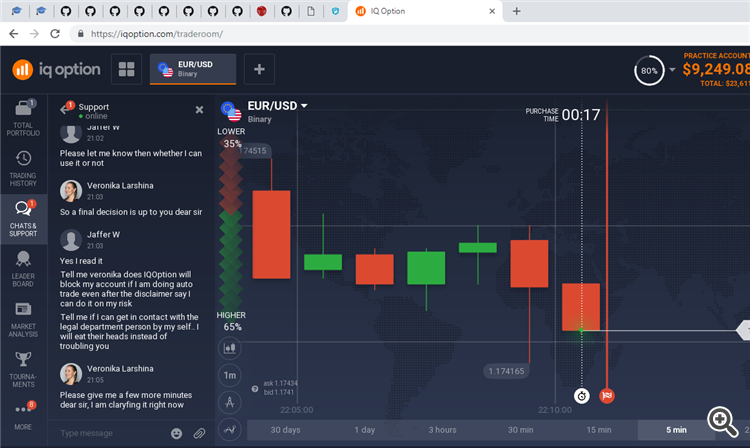Click the LOWER 35% label
This screenshot has width=750, height=448.
coord(232,137)
